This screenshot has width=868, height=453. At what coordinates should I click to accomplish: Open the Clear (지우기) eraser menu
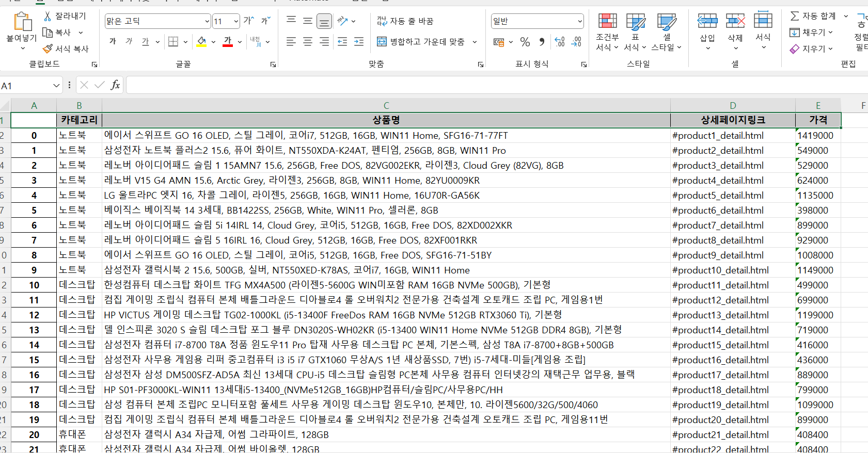(x=811, y=49)
